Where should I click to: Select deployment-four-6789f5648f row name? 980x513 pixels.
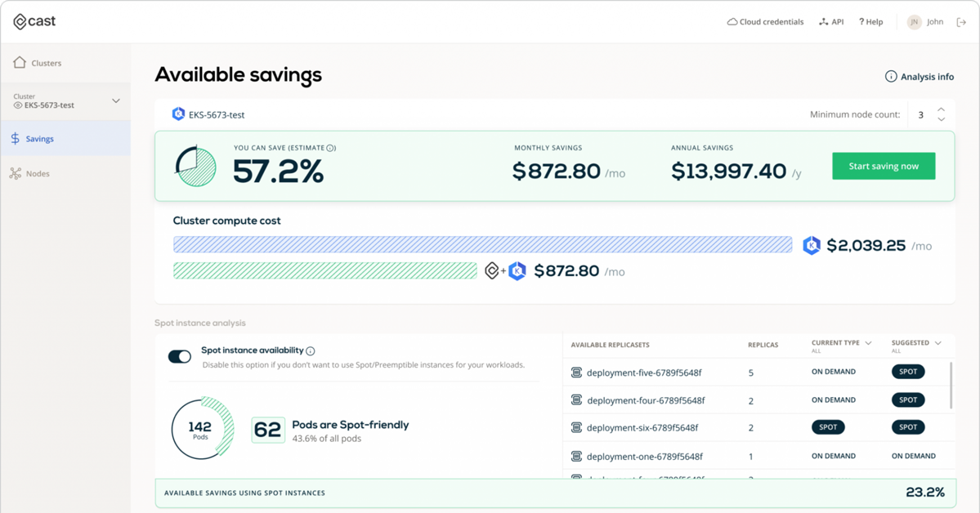pos(646,400)
